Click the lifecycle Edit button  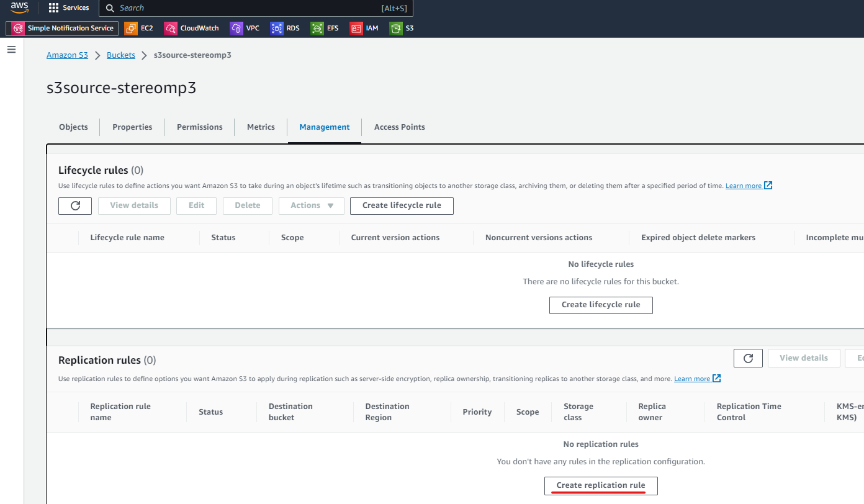(196, 205)
